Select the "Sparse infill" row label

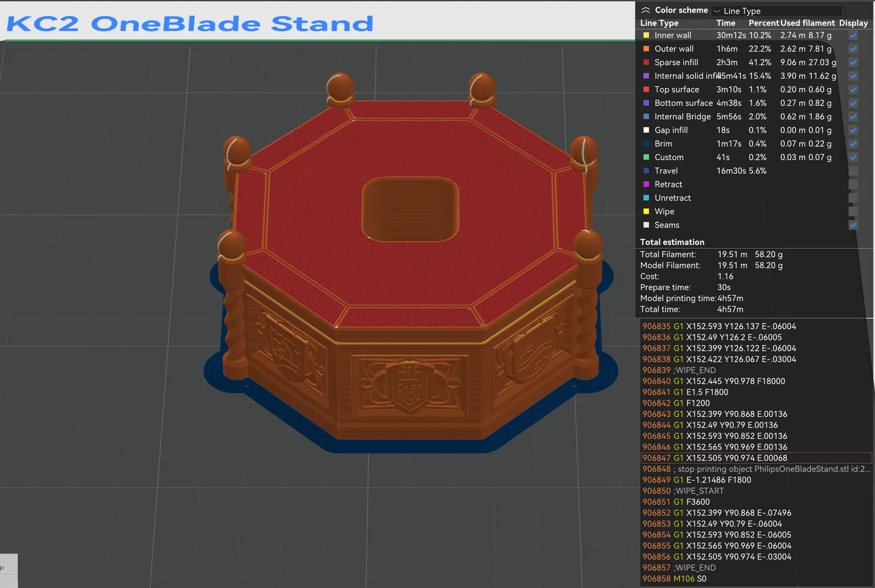click(x=676, y=62)
